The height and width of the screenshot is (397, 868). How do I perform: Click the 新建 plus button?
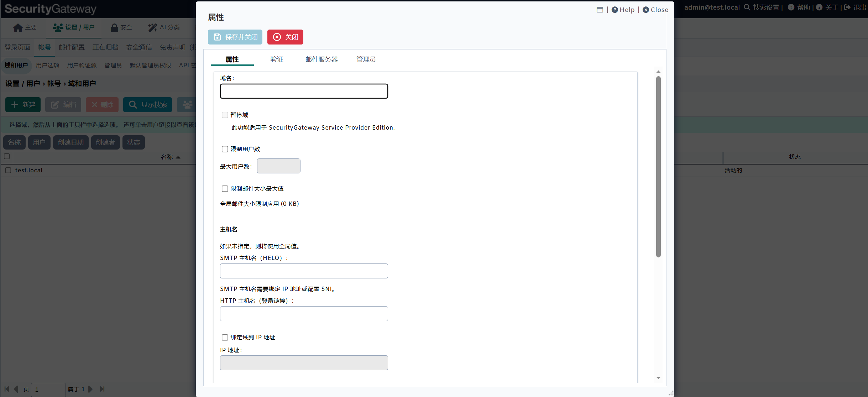click(x=23, y=105)
